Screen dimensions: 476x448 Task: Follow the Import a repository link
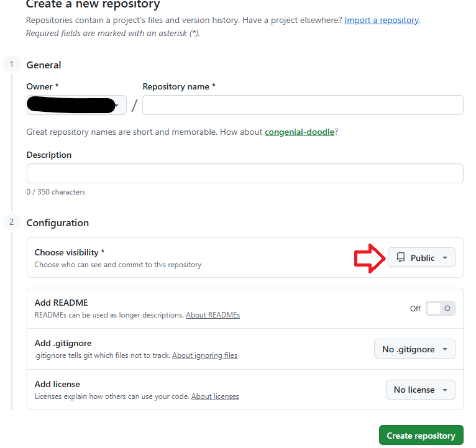coord(382,20)
